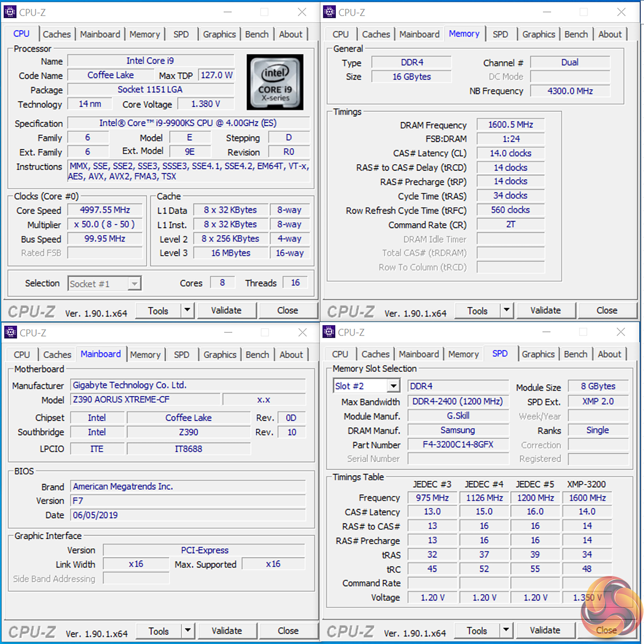This screenshot has height=644, width=644.
Task: Click the NB Frequency value 4300.0 MHz
Action: click(x=570, y=91)
